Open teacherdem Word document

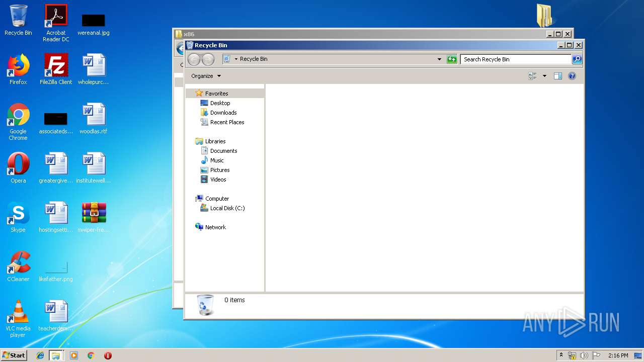tap(56, 316)
